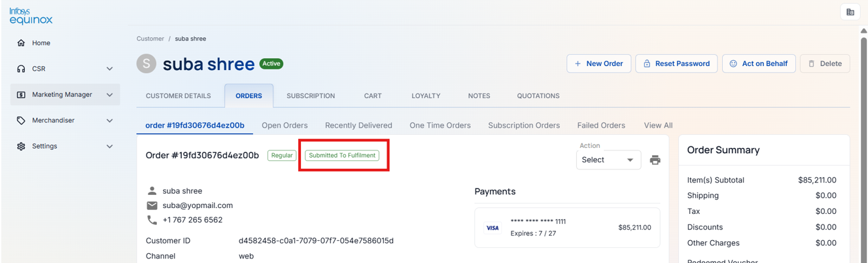
Task: Click the Act on Behalf button
Action: pos(759,63)
